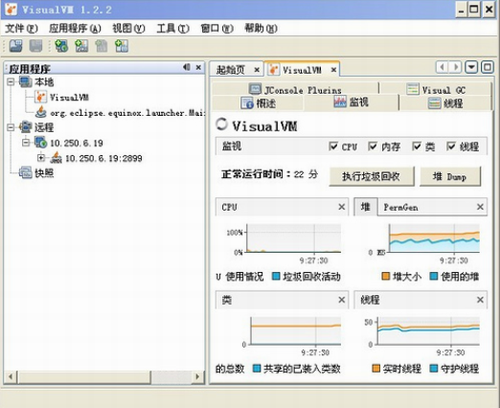Screen dimensions: 500x408
Task: Close the 类 chart panel
Action: click(x=342, y=300)
